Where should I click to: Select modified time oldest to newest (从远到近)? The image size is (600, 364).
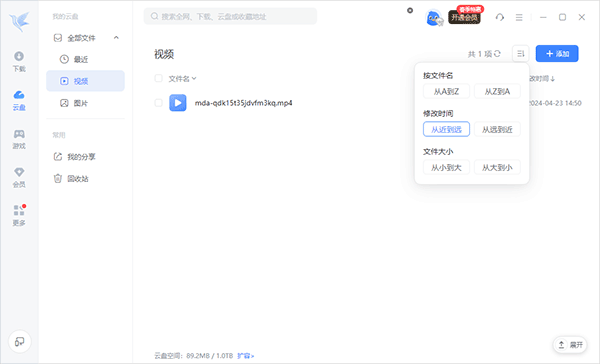click(x=497, y=129)
